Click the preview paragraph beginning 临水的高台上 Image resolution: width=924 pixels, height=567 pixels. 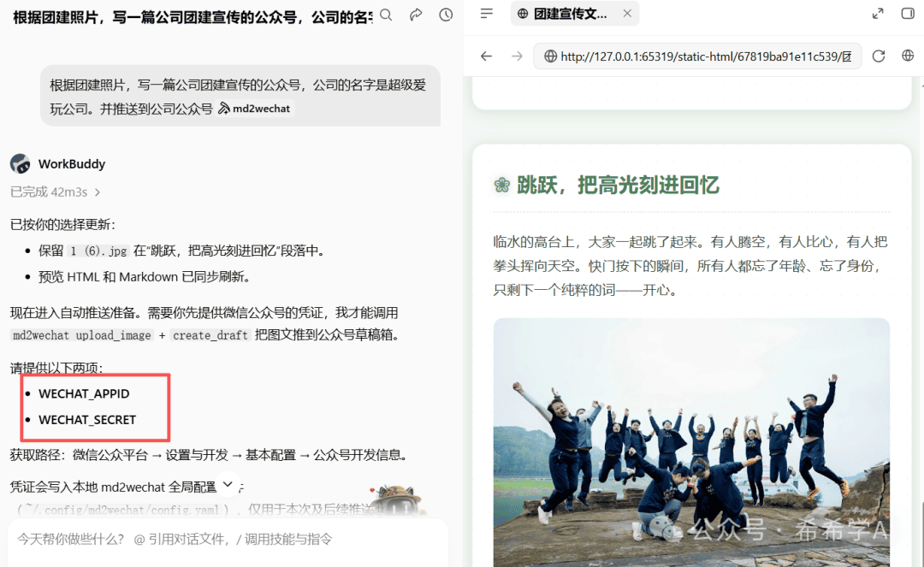pyautogui.click(x=690, y=266)
